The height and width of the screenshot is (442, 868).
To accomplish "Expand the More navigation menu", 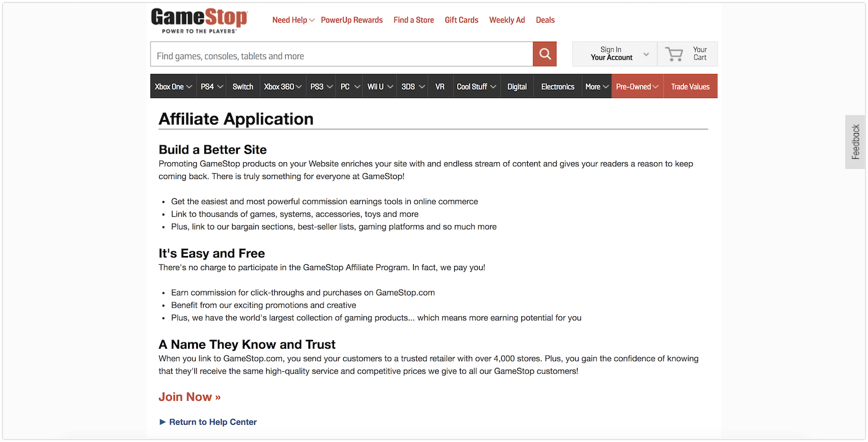I will click(x=597, y=86).
